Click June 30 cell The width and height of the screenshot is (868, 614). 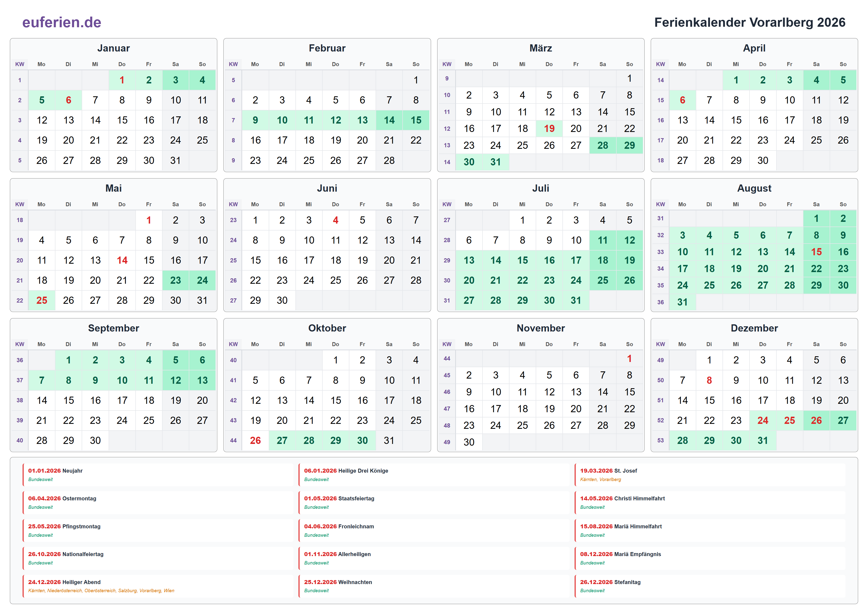(x=282, y=300)
